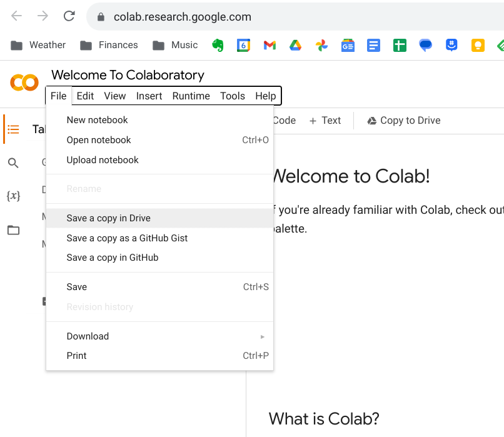504x437 pixels.
Task: Open the Evernote elephant bookmark icon
Action: [218, 45]
